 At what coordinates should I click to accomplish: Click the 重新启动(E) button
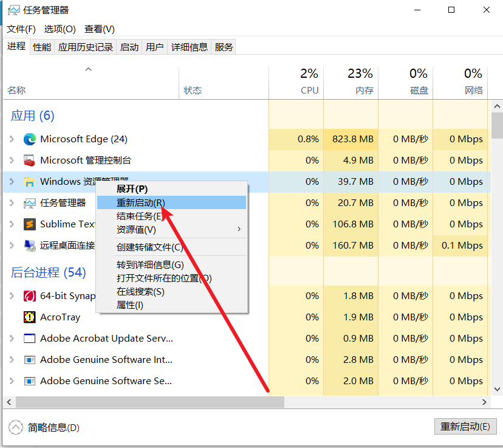[465, 427]
